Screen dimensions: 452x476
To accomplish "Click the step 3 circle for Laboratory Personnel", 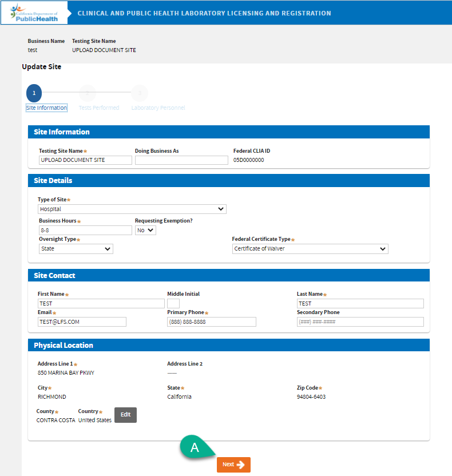I will pyautogui.click(x=140, y=93).
